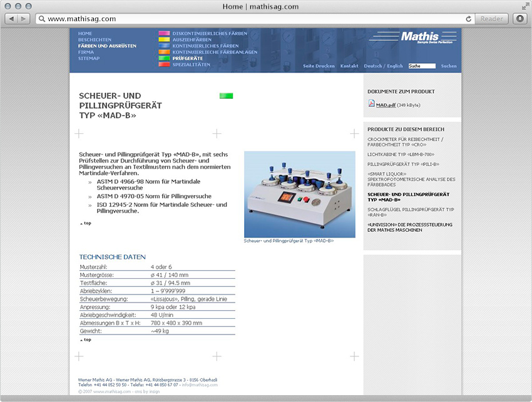Click the PDF icon beside MAD.pdf
The width and height of the screenshot is (532, 402).
tap(372, 103)
